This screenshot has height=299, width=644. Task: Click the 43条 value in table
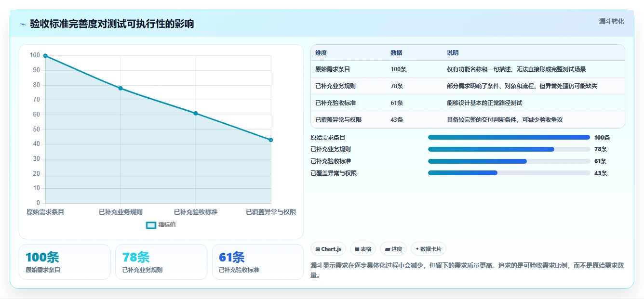(x=397, y=120)
